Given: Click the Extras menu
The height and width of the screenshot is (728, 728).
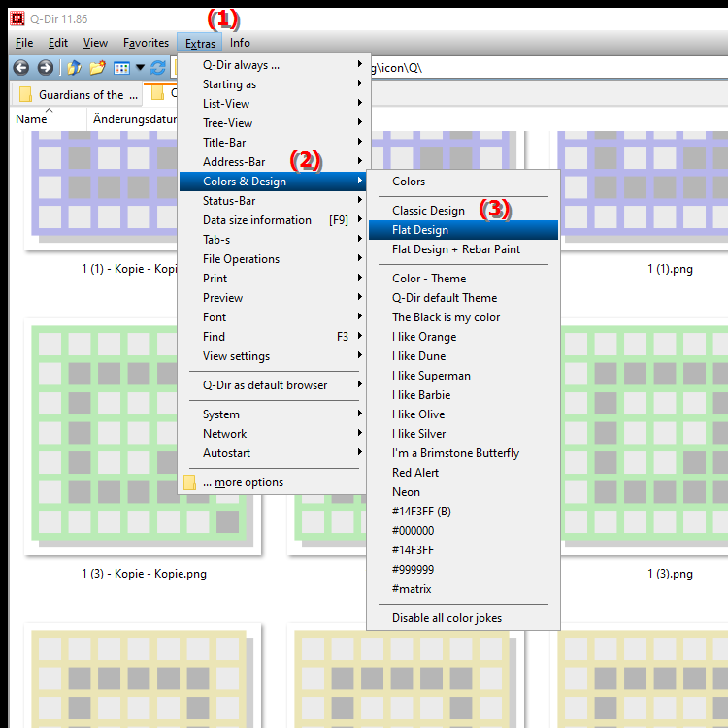Looking at the screenshot, I should (200, 43).
